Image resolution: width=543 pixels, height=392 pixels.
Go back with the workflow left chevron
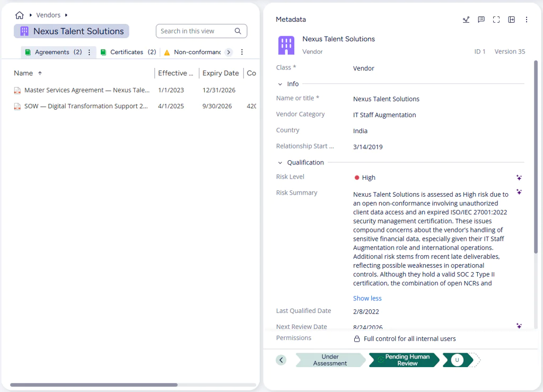(x=281, y=360)
